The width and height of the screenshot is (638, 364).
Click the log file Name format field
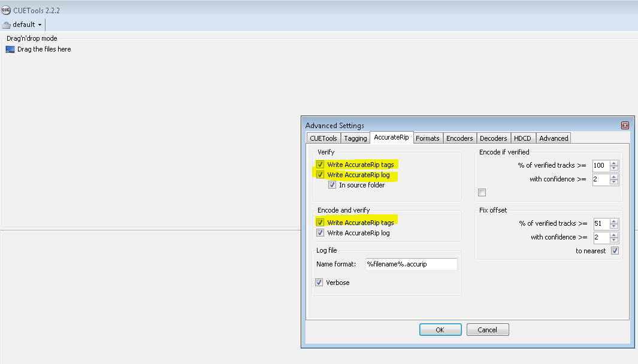click(x=411, y=264)
